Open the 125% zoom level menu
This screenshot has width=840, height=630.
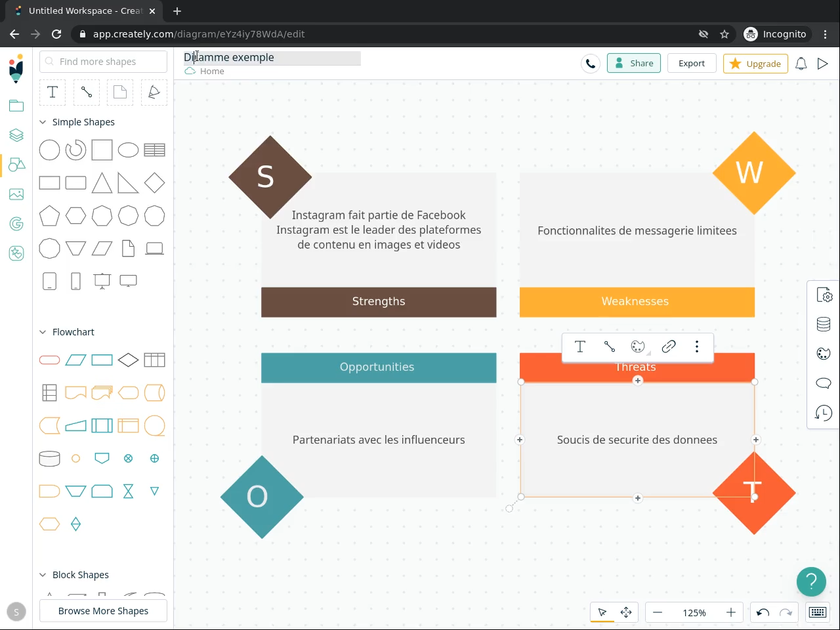coord(694,613)
